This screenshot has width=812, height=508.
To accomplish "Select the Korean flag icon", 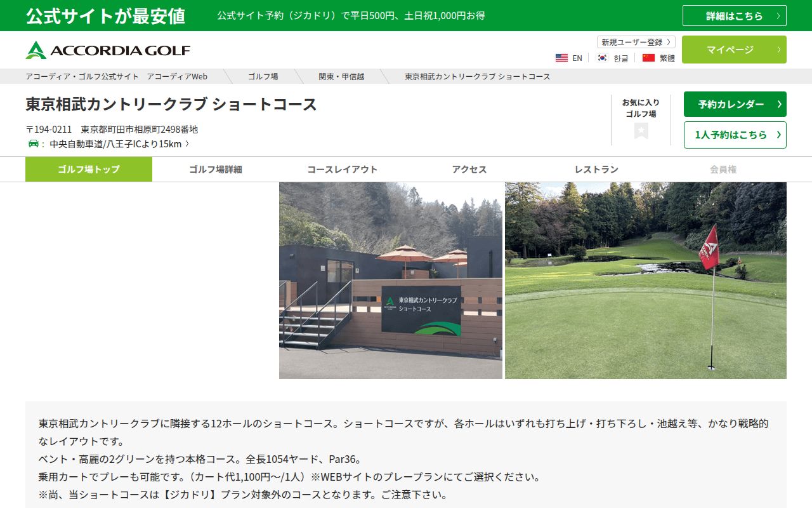I will [x=602, y=58].
